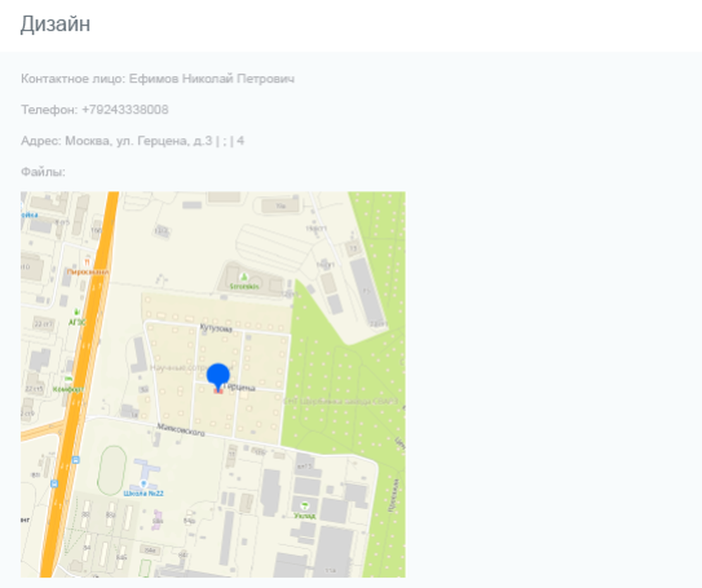Click the Файлы label

(43, 172)
